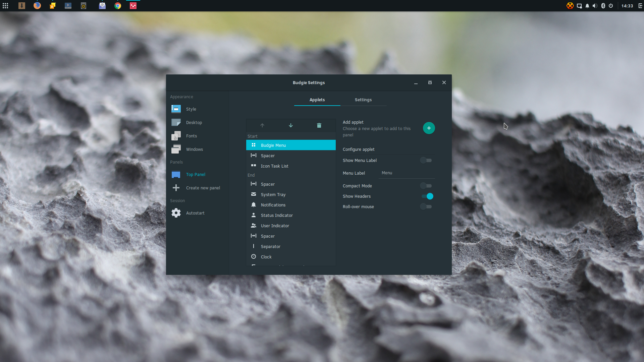Select the Status Indicator applet
This screenshot has width=644, height=362.
[x=291, y=215]
